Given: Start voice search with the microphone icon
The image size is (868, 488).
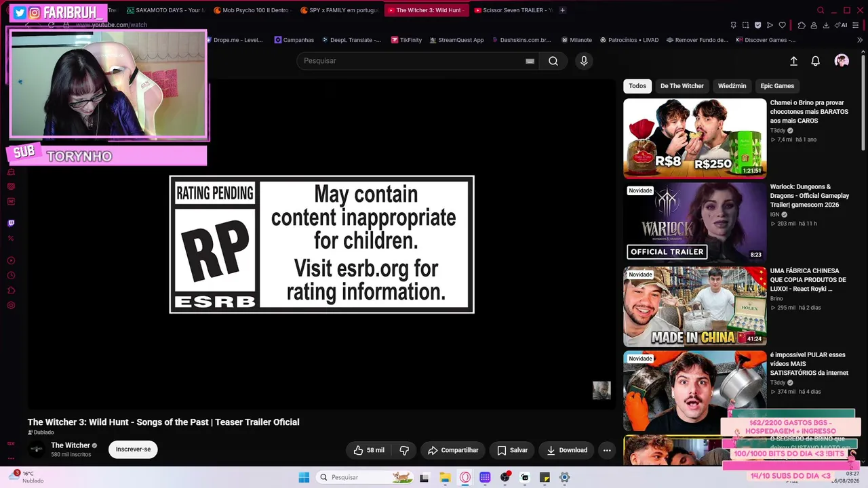Looking at the screenshot, I should click(584, 61).
